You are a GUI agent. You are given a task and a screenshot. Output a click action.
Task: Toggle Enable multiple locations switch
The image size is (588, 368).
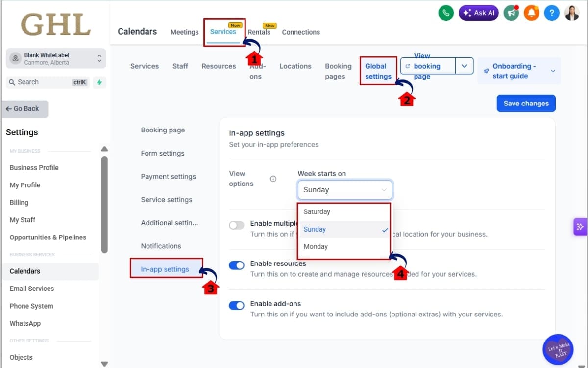(x=237, y=225)
